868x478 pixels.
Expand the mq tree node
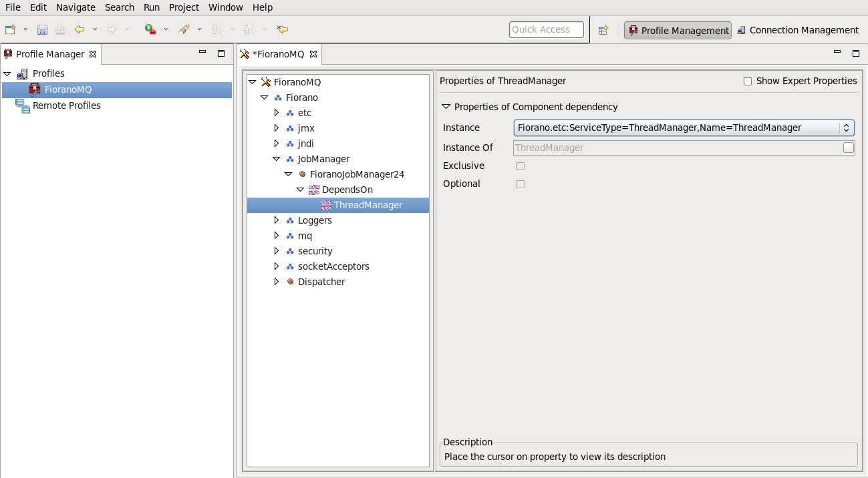pos(276,236)
